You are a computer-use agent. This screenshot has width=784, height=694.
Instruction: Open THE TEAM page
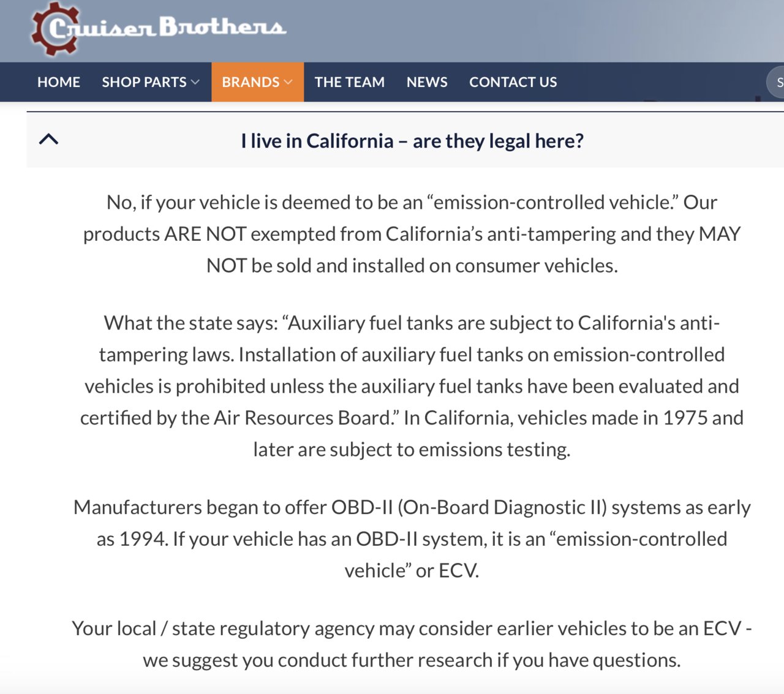(x=350, y=82)
